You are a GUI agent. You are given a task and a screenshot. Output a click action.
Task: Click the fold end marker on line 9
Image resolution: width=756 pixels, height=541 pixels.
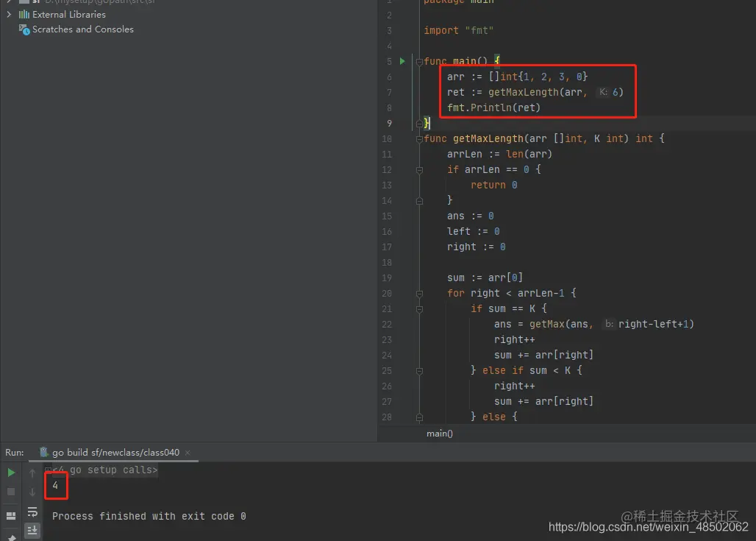[x=419, y=124]
